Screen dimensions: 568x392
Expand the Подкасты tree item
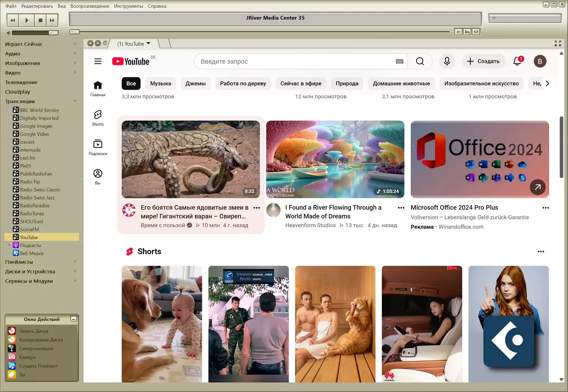pyautogui.click(x=9, y=245)
